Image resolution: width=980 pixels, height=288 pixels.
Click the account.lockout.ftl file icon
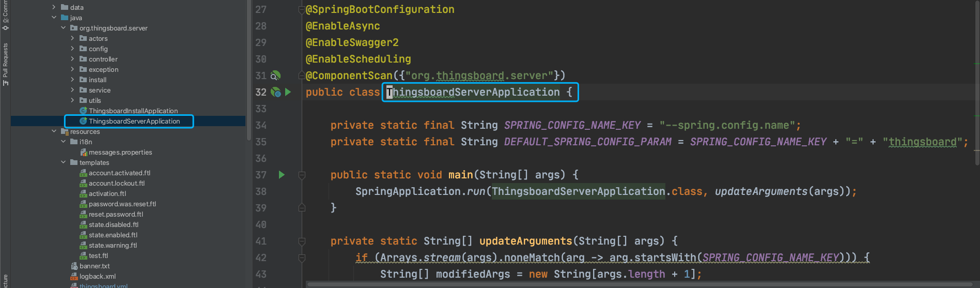point(83,183)
